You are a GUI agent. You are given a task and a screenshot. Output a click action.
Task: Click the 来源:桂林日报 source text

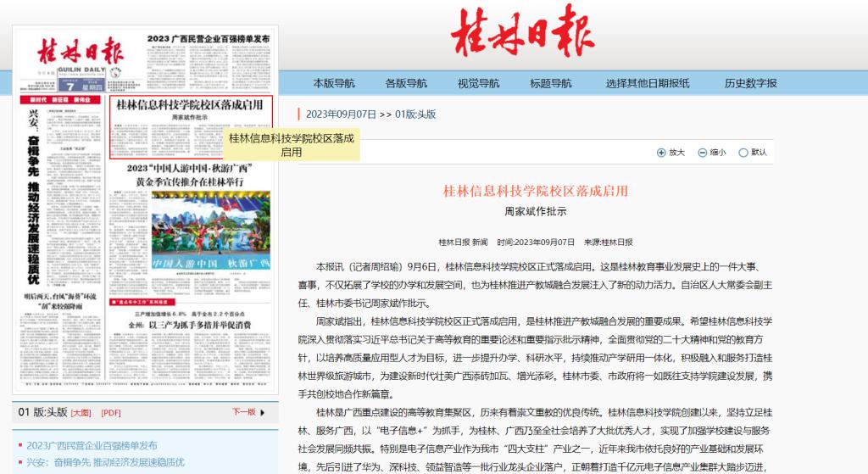[608, 242]
